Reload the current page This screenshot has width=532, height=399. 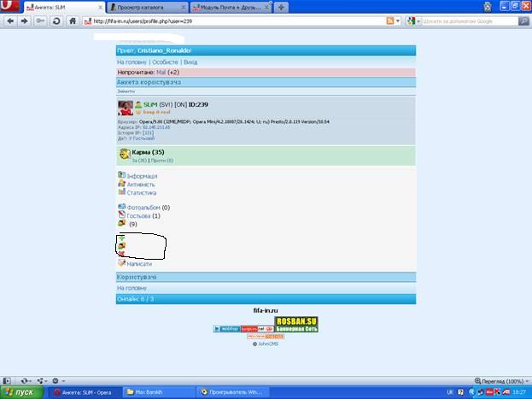56,21
